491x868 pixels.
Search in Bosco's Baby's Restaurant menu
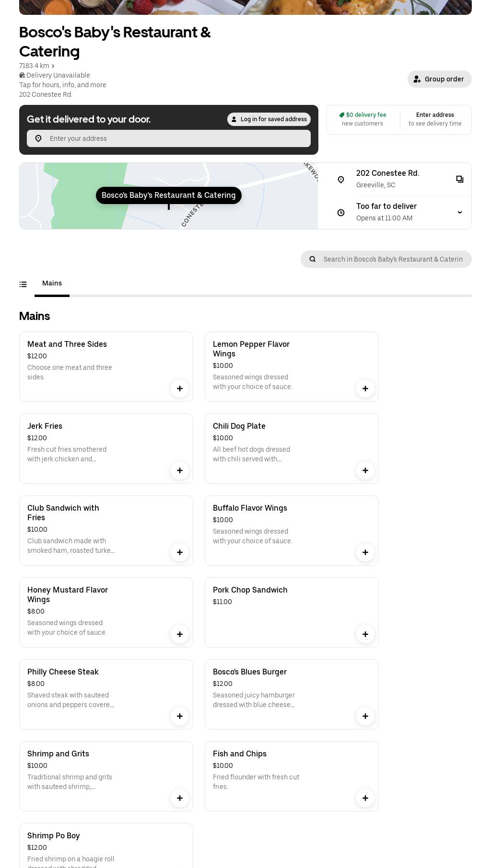[x=392, y=259]
